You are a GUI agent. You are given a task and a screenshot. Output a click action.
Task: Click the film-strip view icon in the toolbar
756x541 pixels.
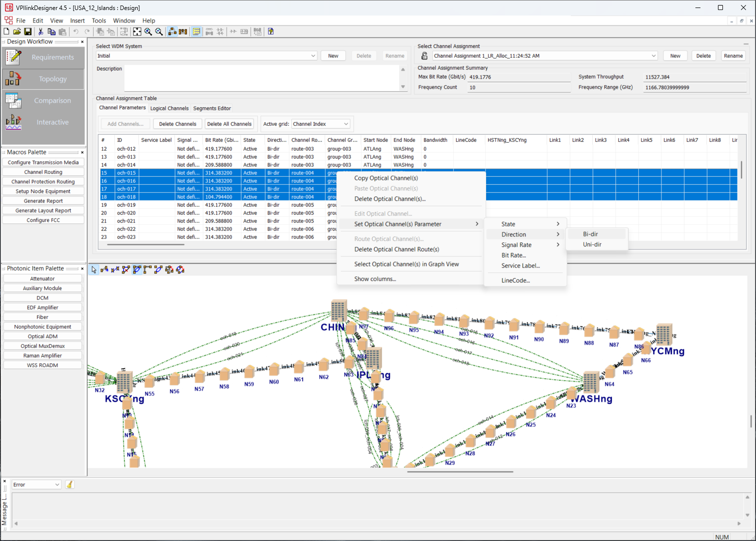click(183, 32)
